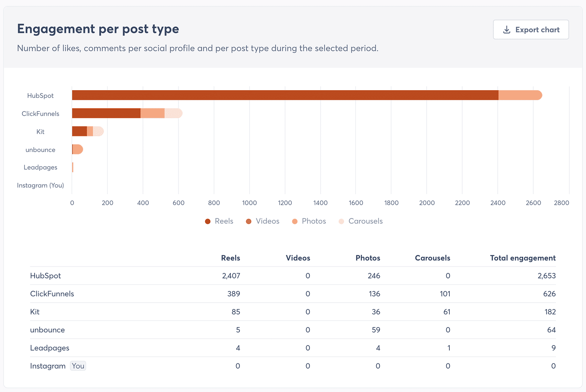
Task: Toggle the Videos legend dot
Action: coord(249,221)
